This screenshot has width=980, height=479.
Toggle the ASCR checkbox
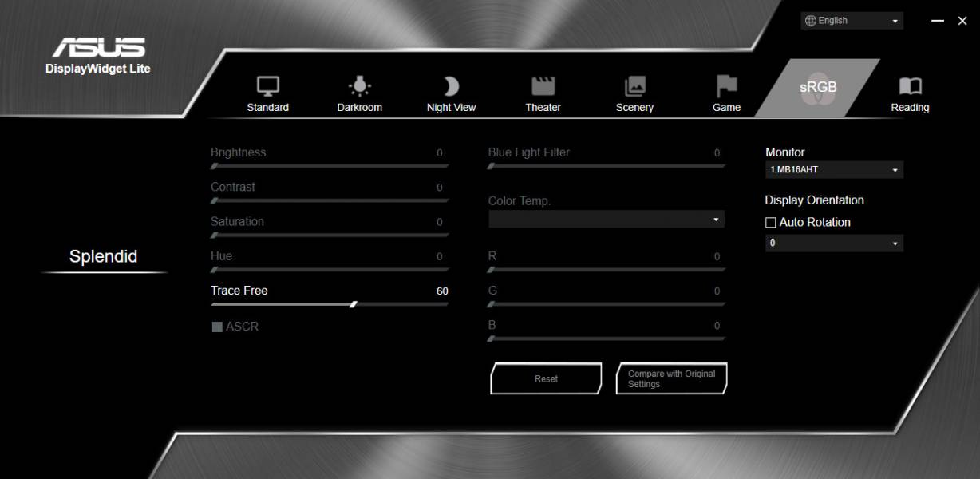click(217, 327)
